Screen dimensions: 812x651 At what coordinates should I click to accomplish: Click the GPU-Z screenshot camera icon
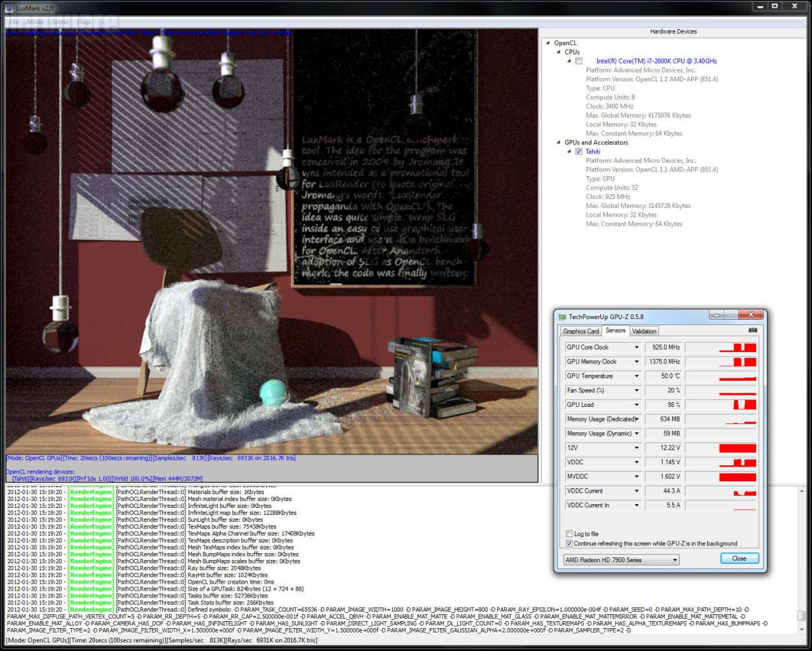click(753, 331)
